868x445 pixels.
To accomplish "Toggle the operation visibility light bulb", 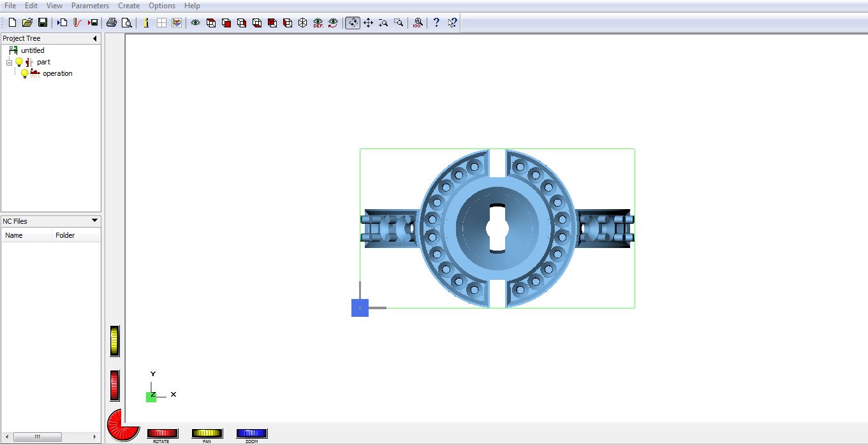I will (24, 74).
